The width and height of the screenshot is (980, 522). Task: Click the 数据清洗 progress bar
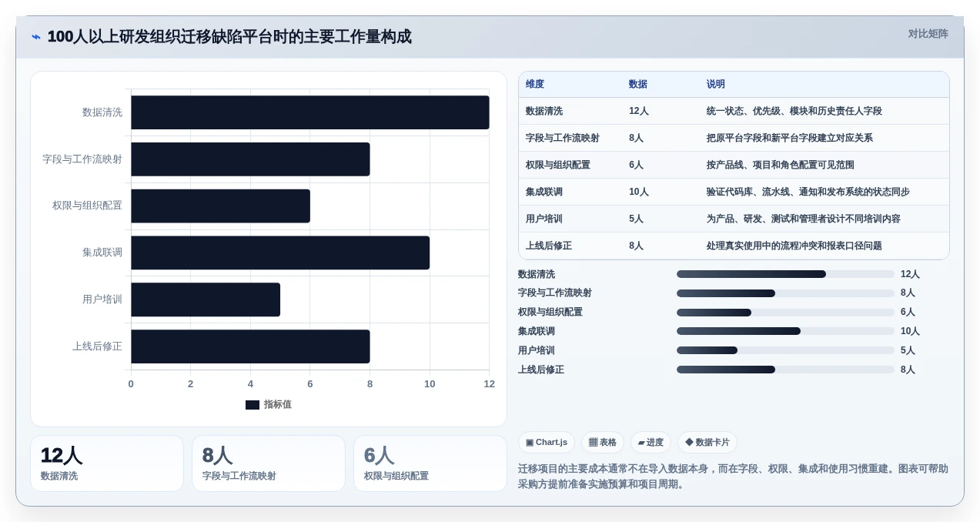pyautogui.click(x=785, y=274)
